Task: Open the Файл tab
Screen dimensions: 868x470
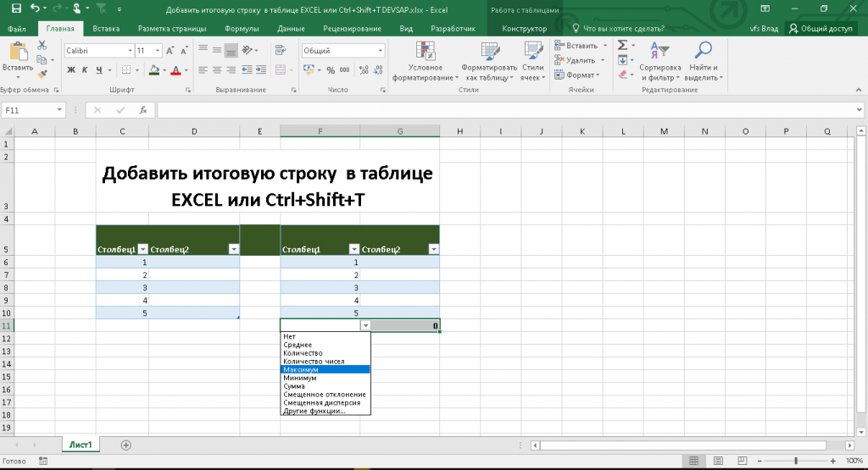Action: [17, 28]
